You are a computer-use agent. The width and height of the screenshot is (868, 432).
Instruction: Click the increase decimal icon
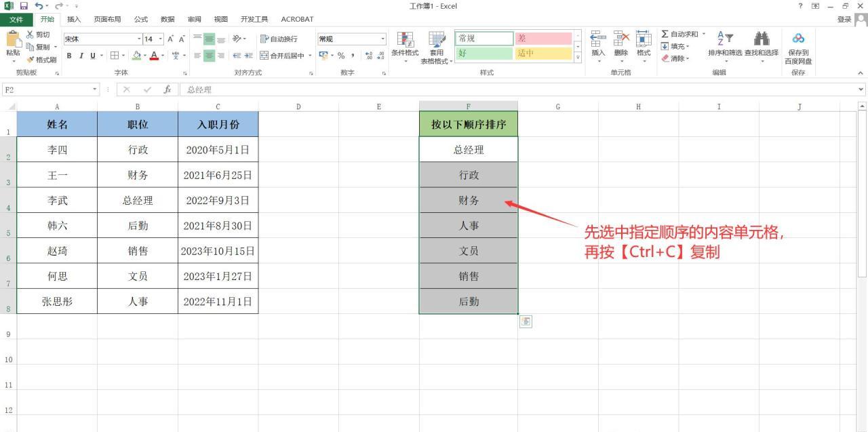tap(369, 56)
